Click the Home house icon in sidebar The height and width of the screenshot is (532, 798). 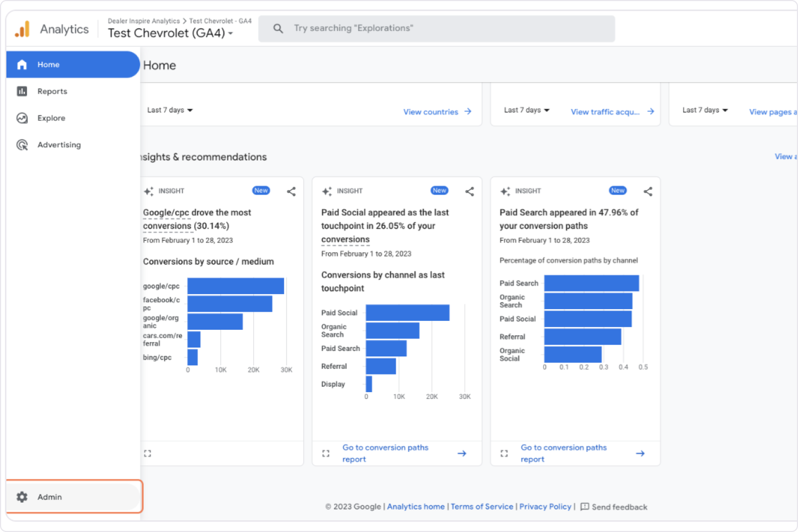point(22,64)
